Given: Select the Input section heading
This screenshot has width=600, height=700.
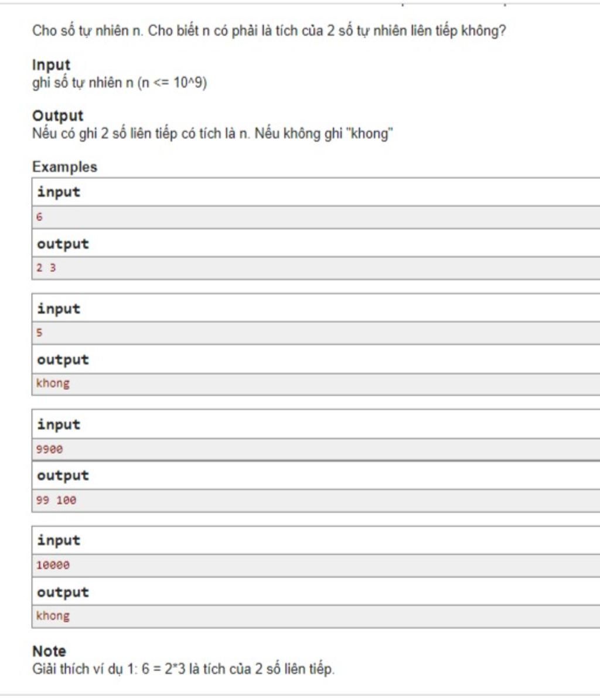Looking at the screenshot, I should click(52, 64).
